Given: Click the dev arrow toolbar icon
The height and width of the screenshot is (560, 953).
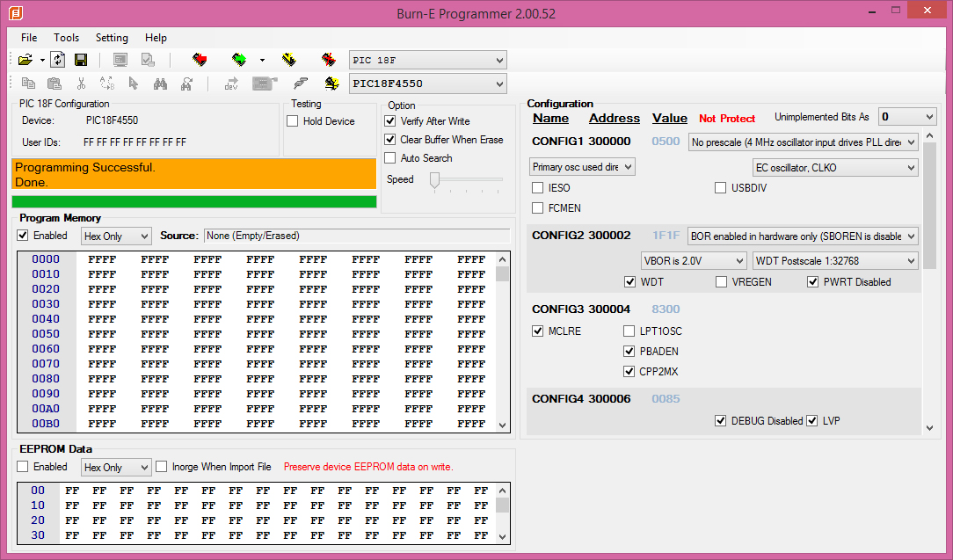Looking at the screenshot, I should point(231,84).
